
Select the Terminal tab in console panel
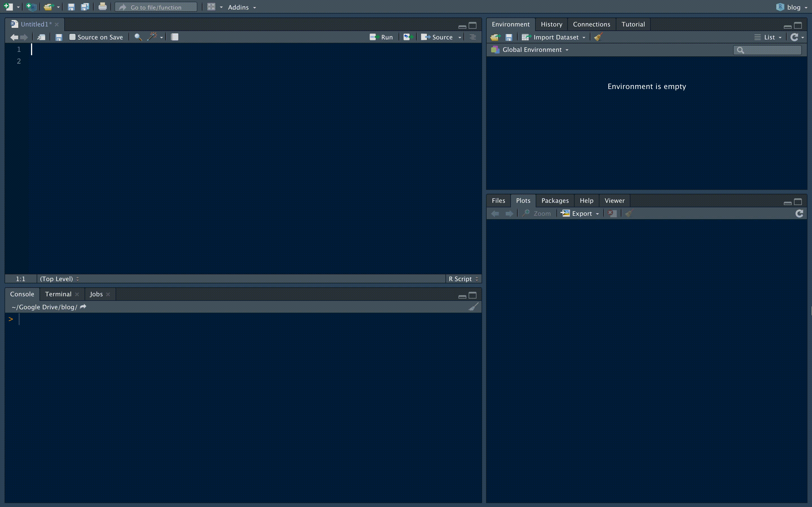pos(58,294)
